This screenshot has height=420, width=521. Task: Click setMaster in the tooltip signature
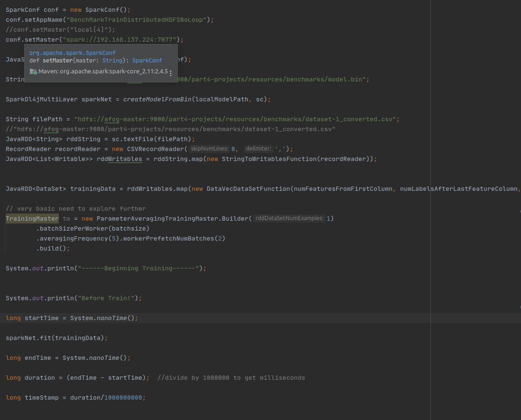(x=57, y=61)
